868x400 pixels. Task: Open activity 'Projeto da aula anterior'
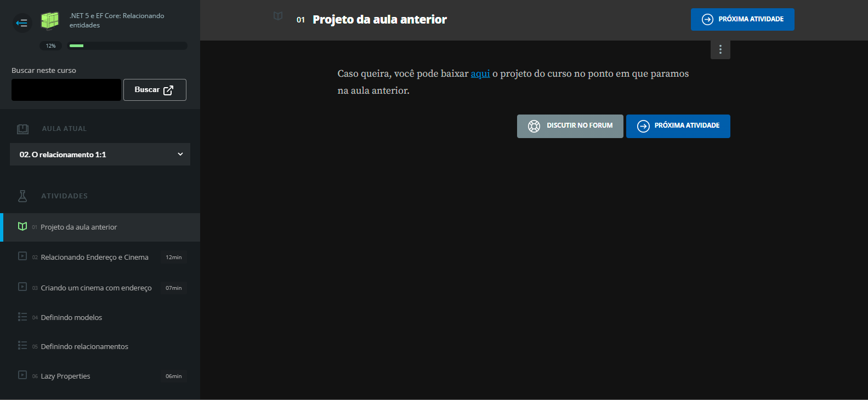click(100, 227)
